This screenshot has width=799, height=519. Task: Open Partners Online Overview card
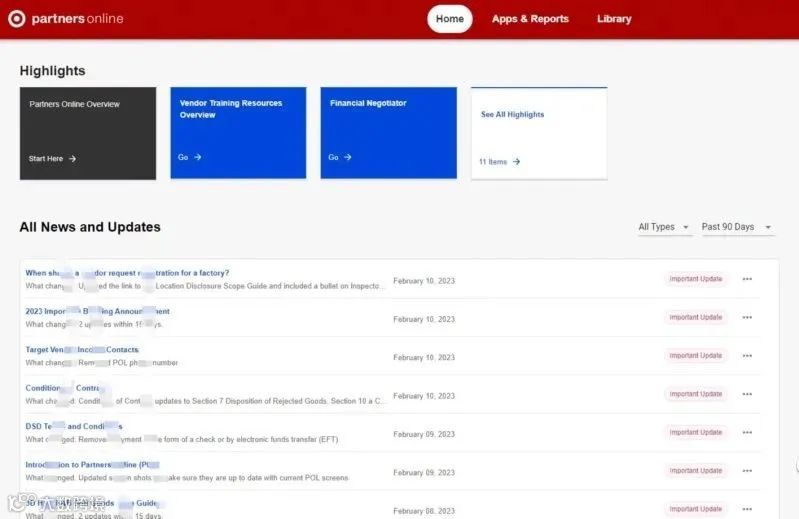coord(88,133)
